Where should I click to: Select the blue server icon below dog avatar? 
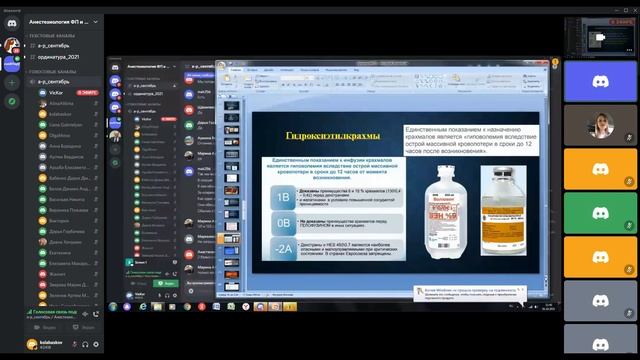pos(12,64)
